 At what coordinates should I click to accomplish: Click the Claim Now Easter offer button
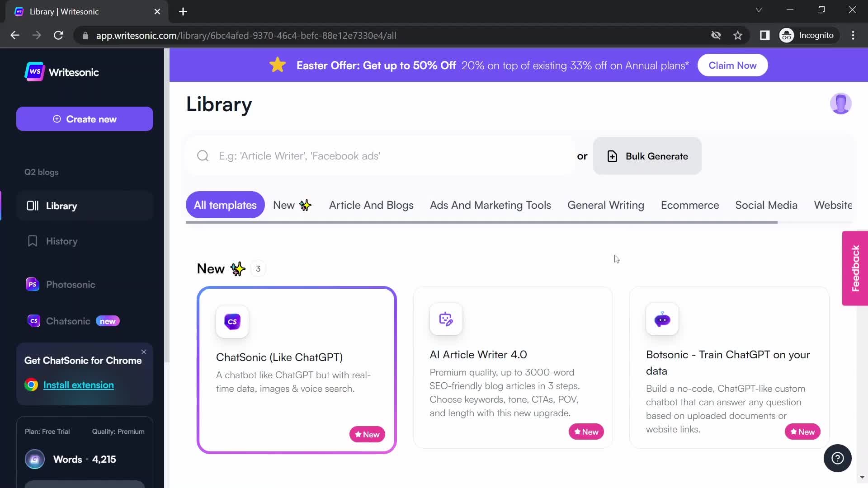click(x=733, y=65)
